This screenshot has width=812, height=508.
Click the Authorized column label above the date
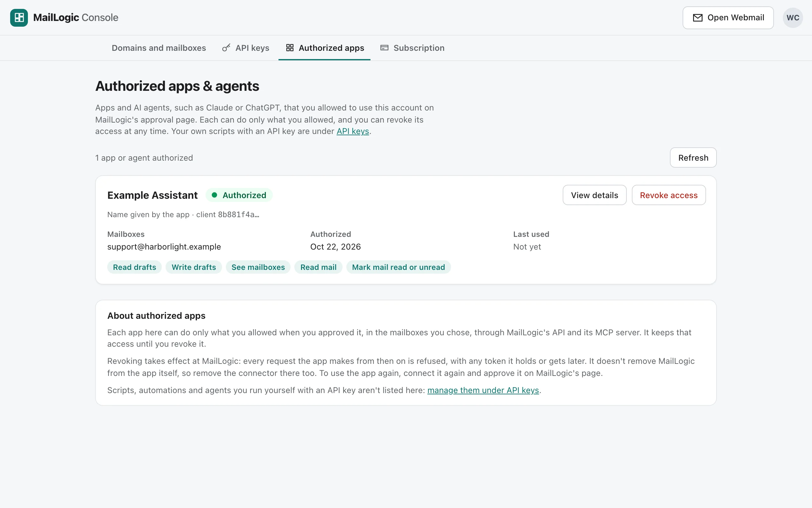(331, 234)
